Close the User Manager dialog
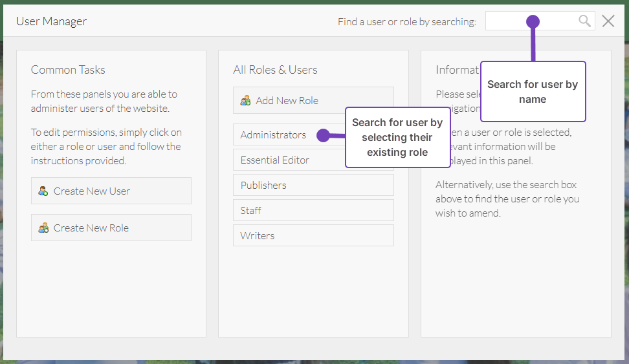The image size is (629, 364). [608, 21]
